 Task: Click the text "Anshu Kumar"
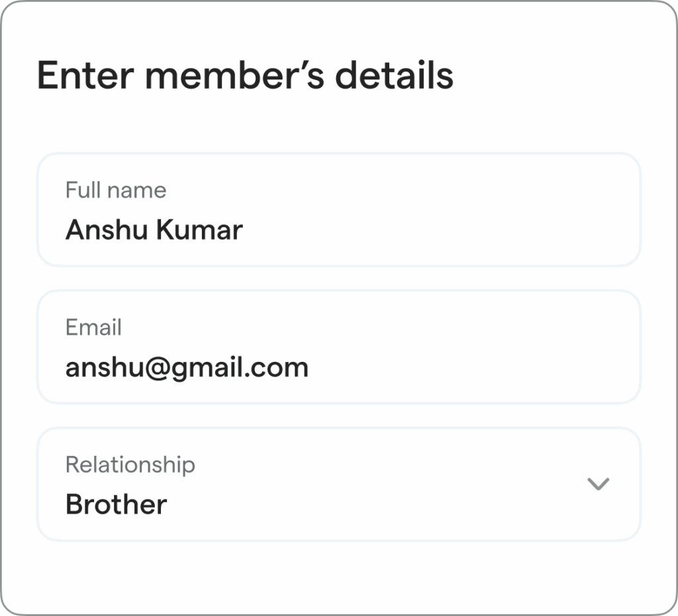coord(154,230)
